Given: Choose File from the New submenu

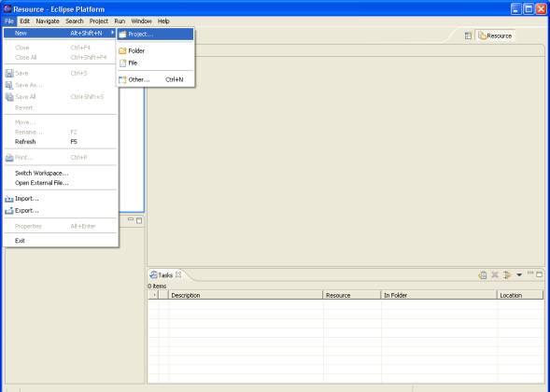Looking at the screenshot, I should pyautogui.click(x=155, y=63).
